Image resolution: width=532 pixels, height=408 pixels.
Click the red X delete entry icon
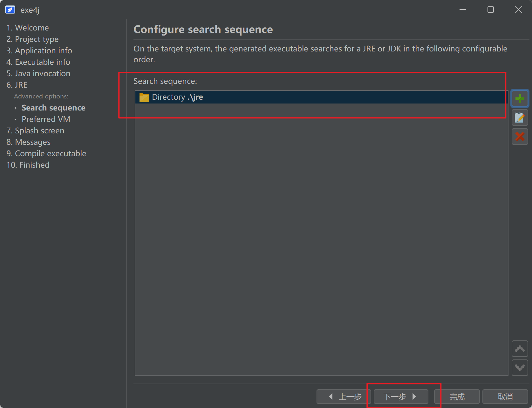520,137
